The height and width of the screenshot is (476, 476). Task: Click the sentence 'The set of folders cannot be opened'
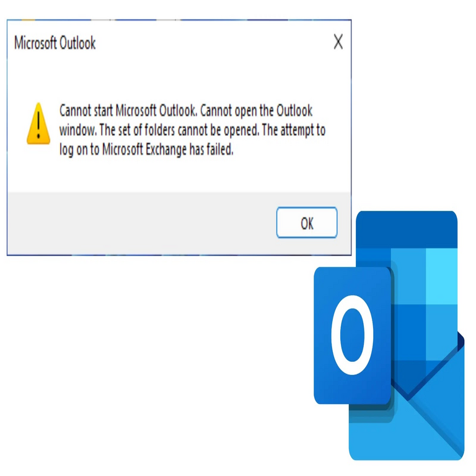(179, 130)
